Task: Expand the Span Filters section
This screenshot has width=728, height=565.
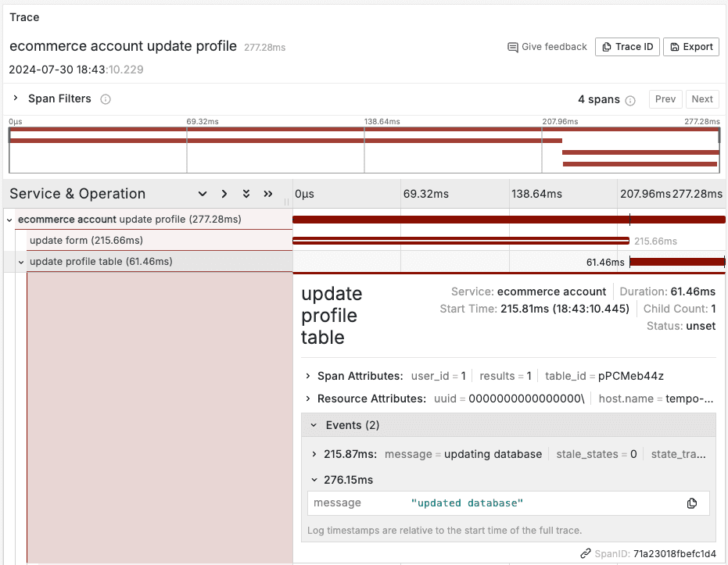Action: coord(16,98)
